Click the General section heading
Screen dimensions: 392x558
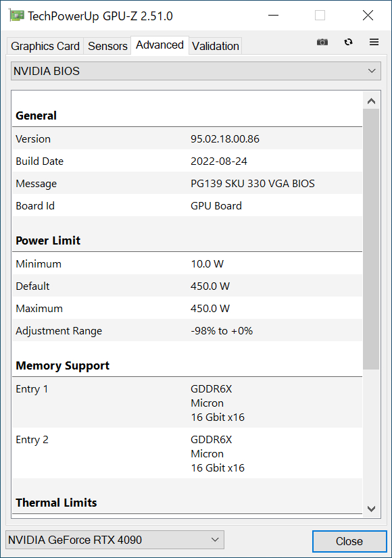(36, 116)
